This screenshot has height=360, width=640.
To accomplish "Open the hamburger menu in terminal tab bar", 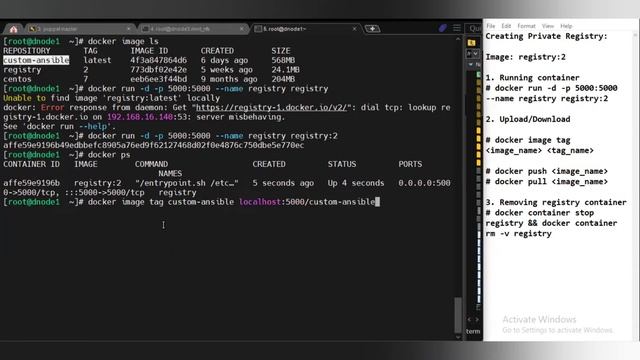I will point(457,28).
